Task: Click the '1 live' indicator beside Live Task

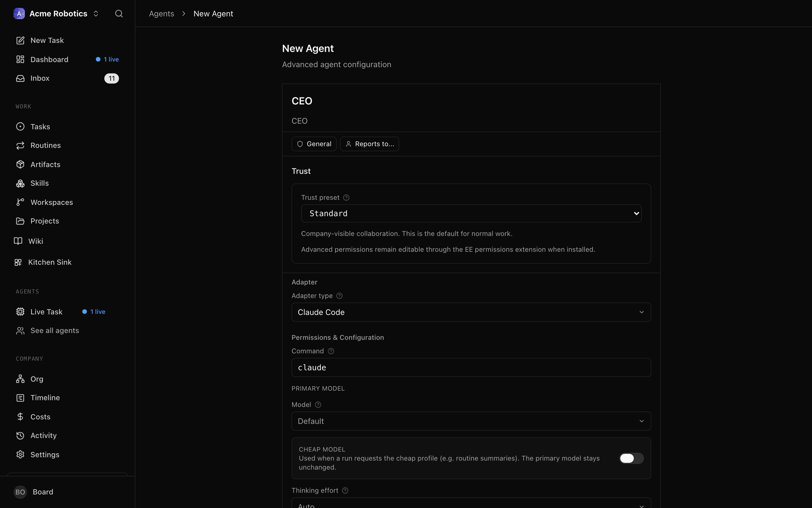Action: coord(94,312)
